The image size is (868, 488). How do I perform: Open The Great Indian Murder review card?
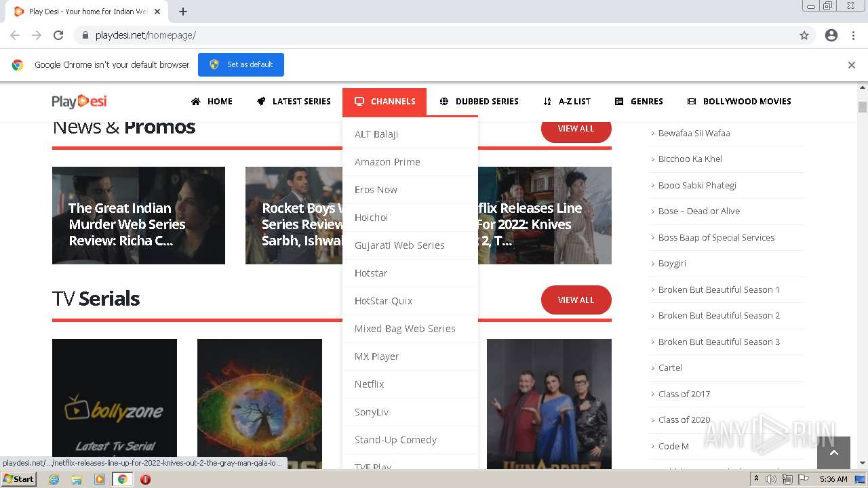[x=138, y=216]
